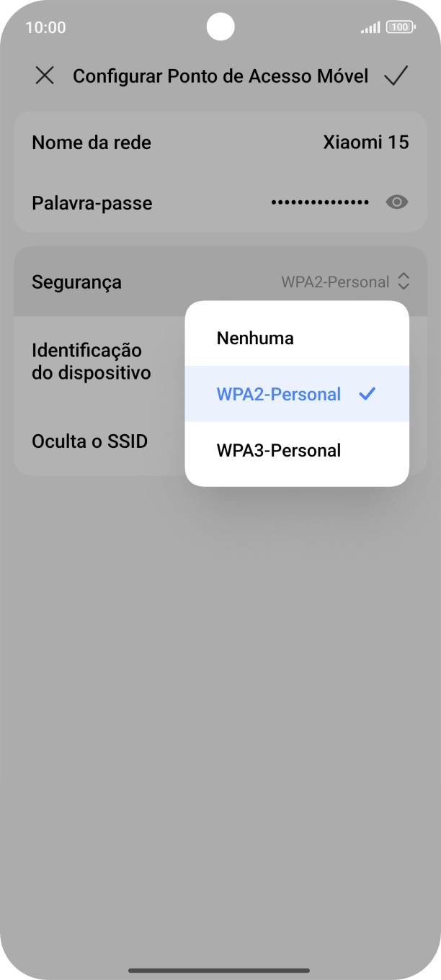The width and height of the screenshot is (441, 980).
Task: Tap the X to close hotspot configuration
Action: click(45, 76)
